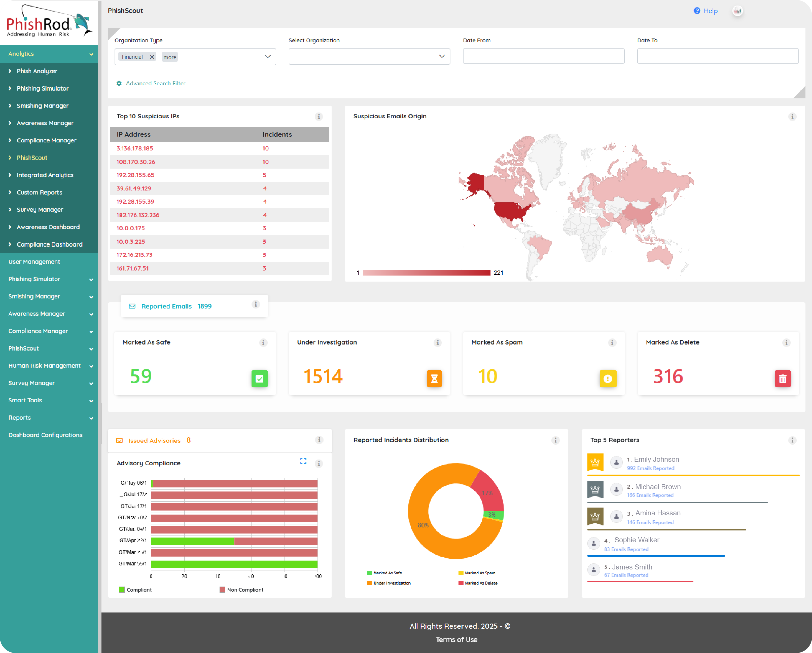Open the Phish Analyzer menu item
812x653 pixels.
(x=37, y=71)
